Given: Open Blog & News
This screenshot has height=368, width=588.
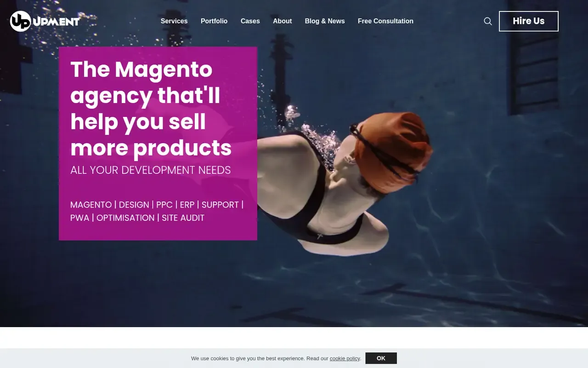Looking at the screenshot, I should [325, 21].
